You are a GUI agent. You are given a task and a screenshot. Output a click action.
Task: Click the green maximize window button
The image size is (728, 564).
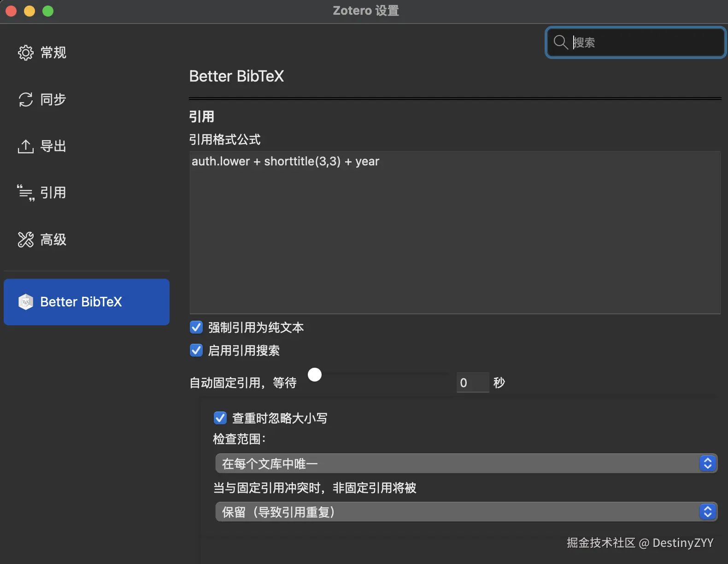click(48, 11)
